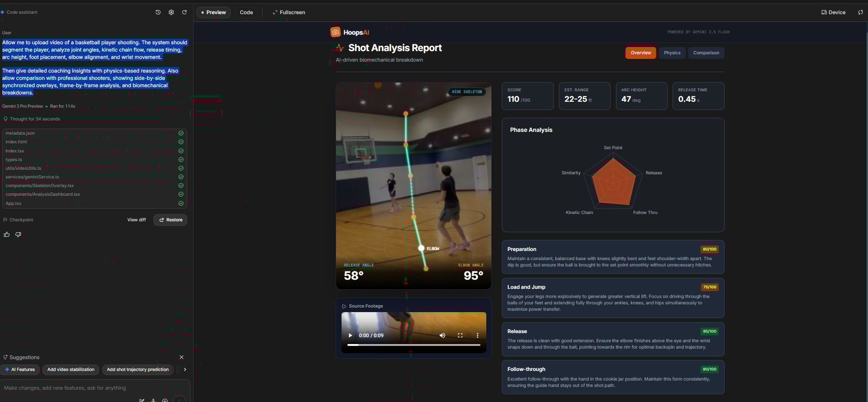Click the HoopsAI camera logo icon
This screenshot has height=402, width=868.
click(336, 32)
